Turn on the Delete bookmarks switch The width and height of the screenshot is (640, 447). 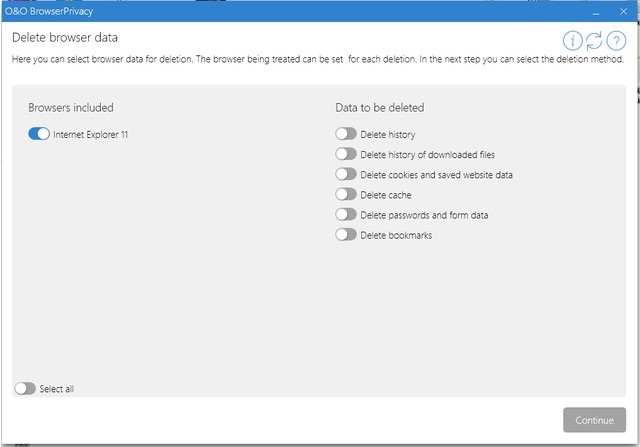pyautogui.click(x=346, y=235)
